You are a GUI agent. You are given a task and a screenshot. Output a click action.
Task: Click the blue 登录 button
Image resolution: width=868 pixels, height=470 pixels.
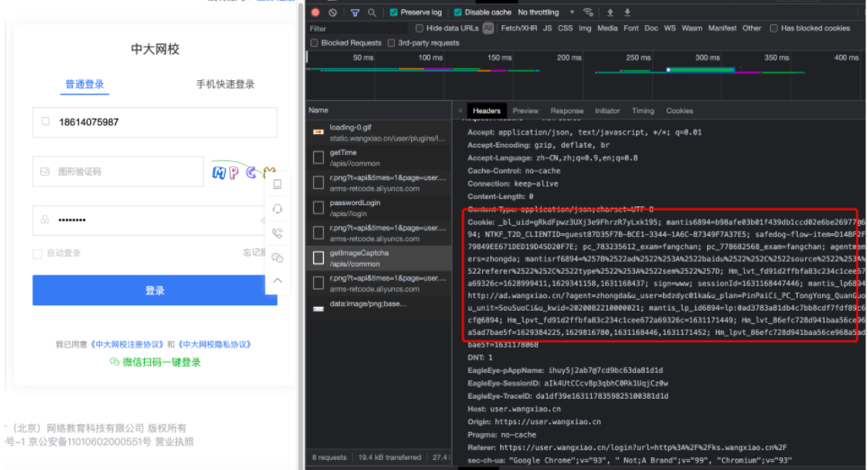(155, 291)
